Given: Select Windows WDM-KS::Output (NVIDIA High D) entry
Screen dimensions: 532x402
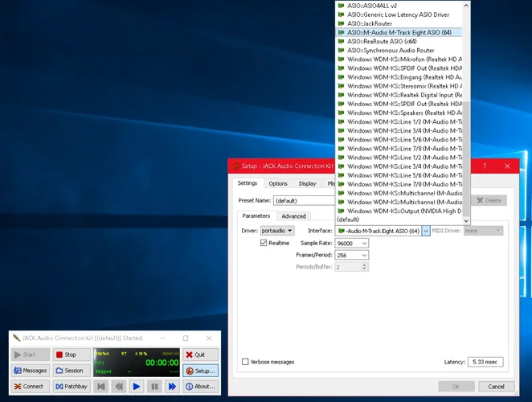Looking at the screenshot, I should [x=399, y=211].
